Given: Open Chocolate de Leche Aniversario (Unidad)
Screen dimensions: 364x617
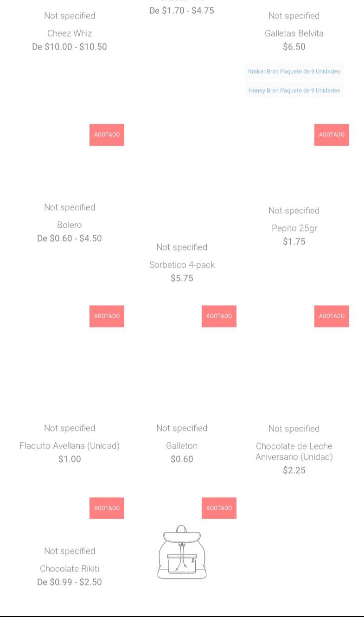Looking at the screenshot, I should click(294, 451).
